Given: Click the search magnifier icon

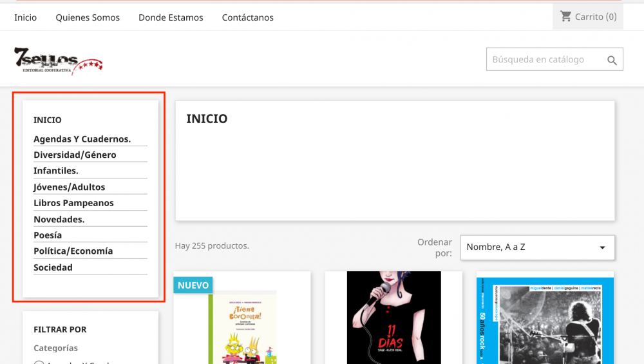Looking at the screenshot, I should [x=612, y=61].
